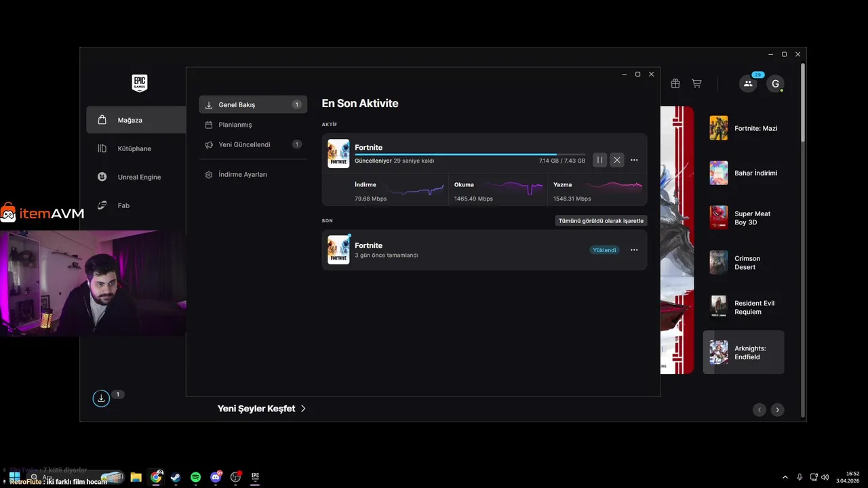Click the Epic Games taskbar icon
Viewport: 868px width, 488px height.
[255, 477]
